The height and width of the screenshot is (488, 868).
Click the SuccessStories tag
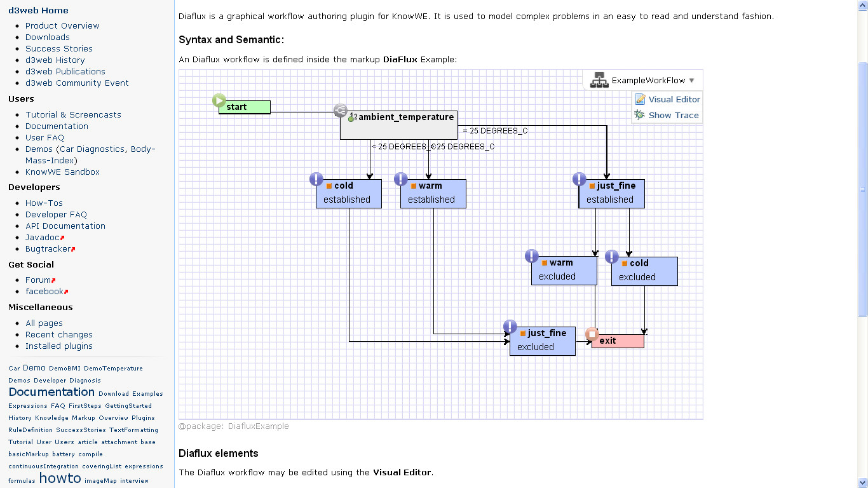tap(81, 430)
